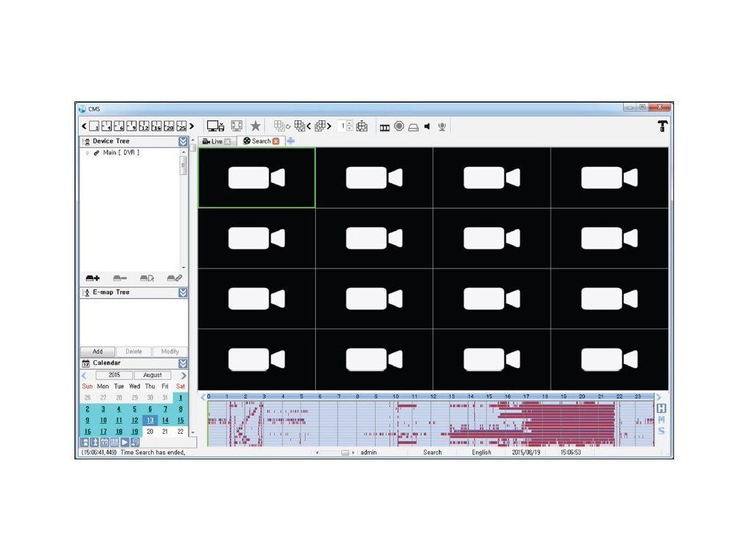Collapse the Calendar panel
Image resolution: width=747 pixels, height=560 pixels.
tap(183, 363)
